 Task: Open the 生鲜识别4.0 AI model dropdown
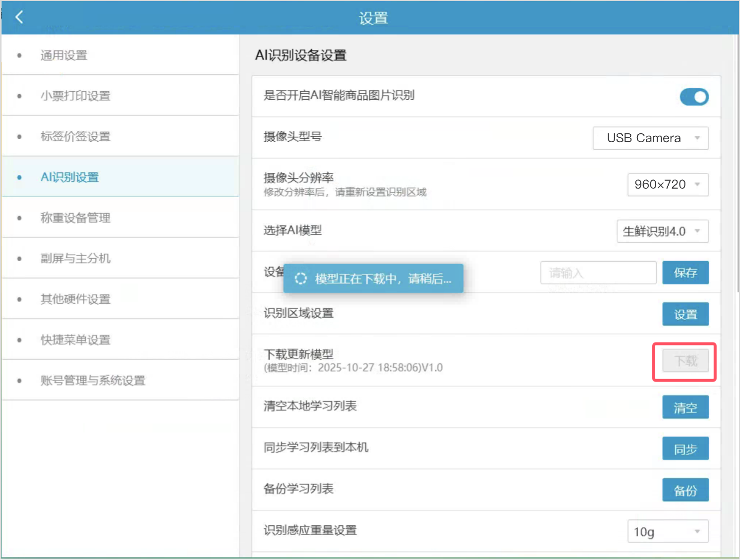pyautogui.click(x=662, y=231)
